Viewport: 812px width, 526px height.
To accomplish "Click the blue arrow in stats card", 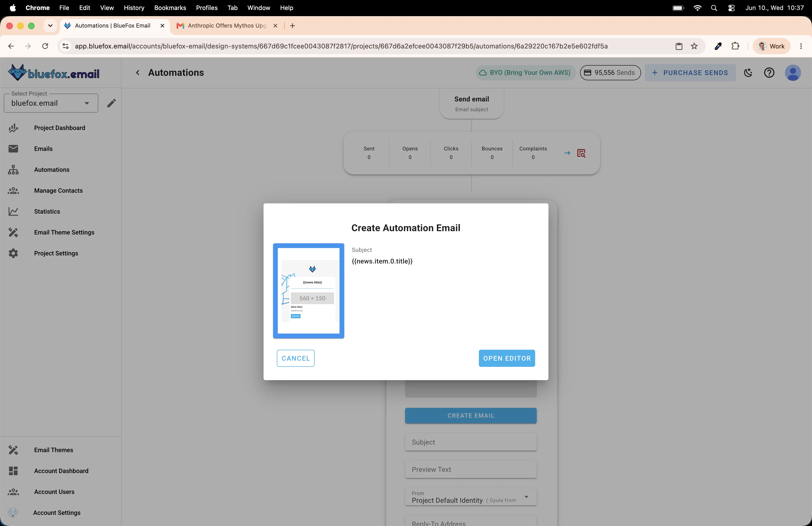I will coord(567,153).
